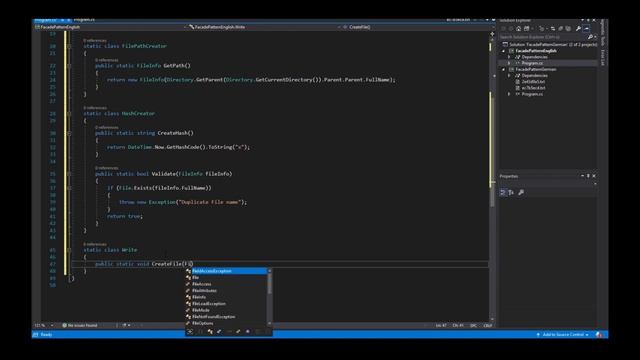Switch to the second Program.cs editor tab
Image resolution: width=640 pixels, height=360 pixels.
pyautogui.click(x=84, y=20)
